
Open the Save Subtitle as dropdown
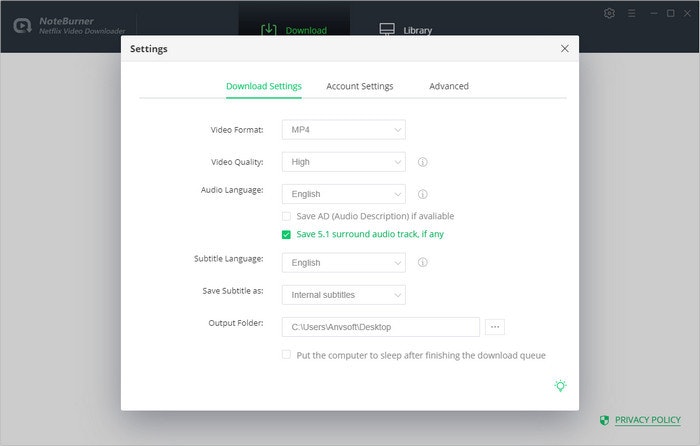click(x=344, y=295)
